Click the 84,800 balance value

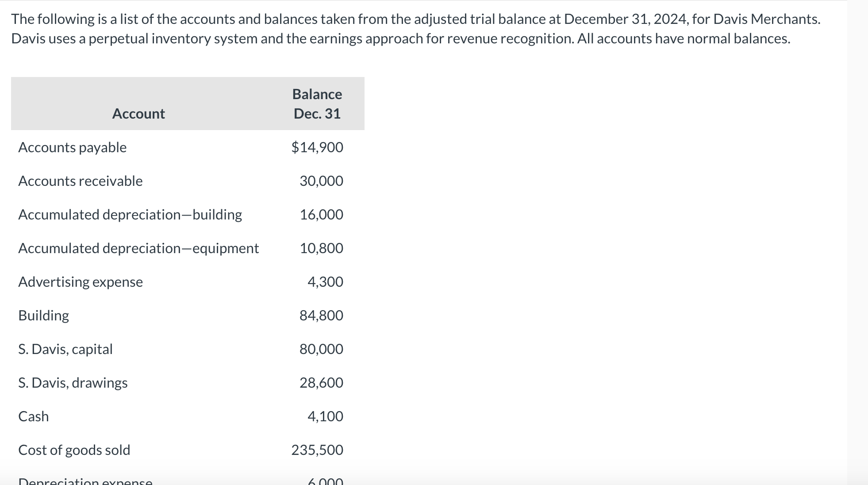[321, 316]
